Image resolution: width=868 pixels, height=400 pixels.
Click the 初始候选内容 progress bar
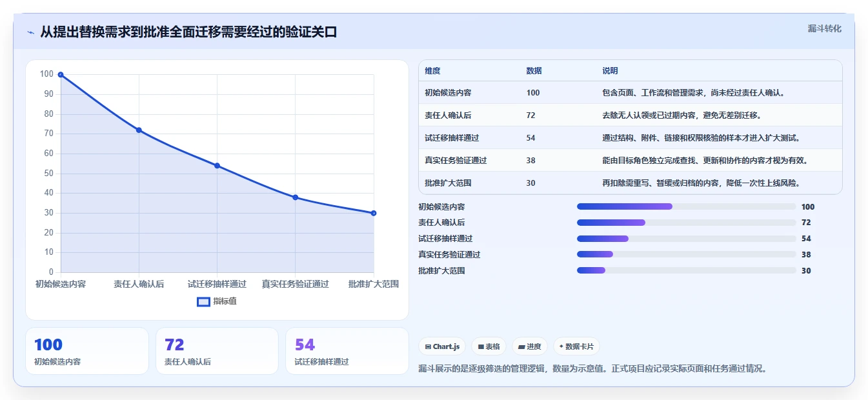point(686,206)
